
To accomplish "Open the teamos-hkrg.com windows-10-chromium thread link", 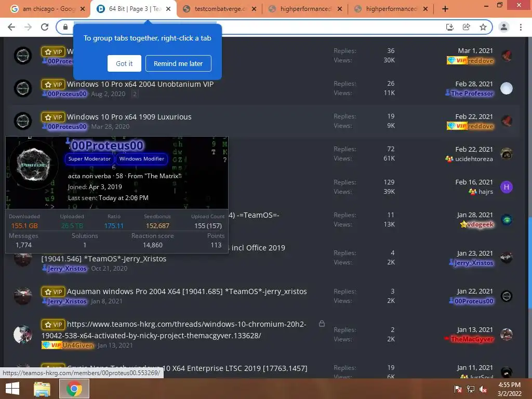I will [x=174, y=330].
